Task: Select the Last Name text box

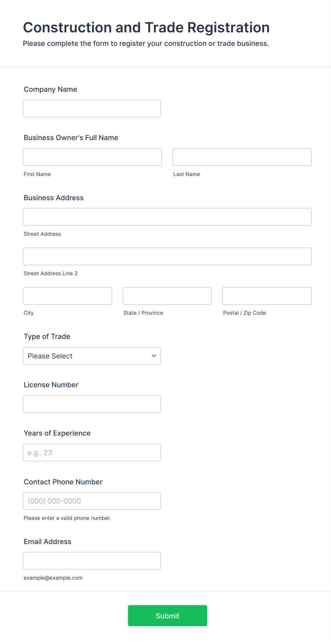Action: [242, 157]
